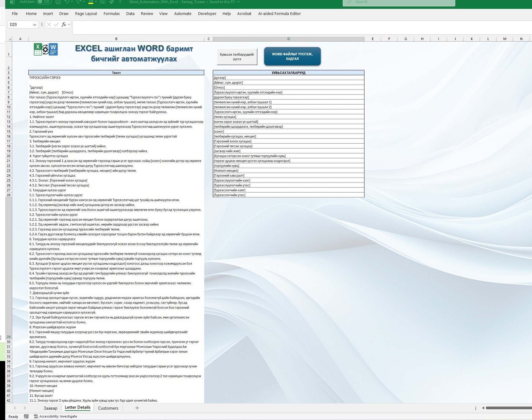Click the macro recording status bar icon
Screen dimensions: 532x420
pos(26,416)
